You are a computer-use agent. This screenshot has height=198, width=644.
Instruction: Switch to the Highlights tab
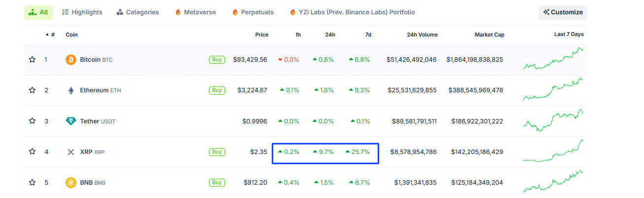click(x=82, y=12)
